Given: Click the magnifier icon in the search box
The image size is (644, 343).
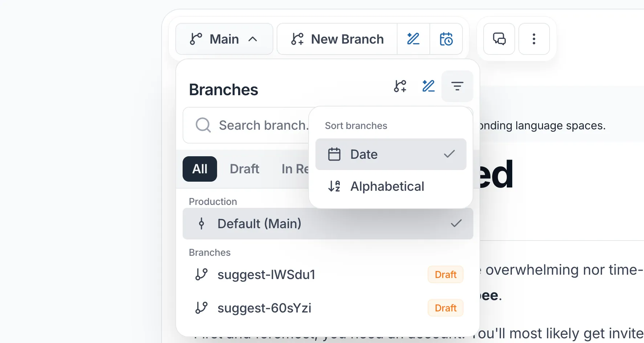Looking at the screenshot, I should [x=203, y=125].
